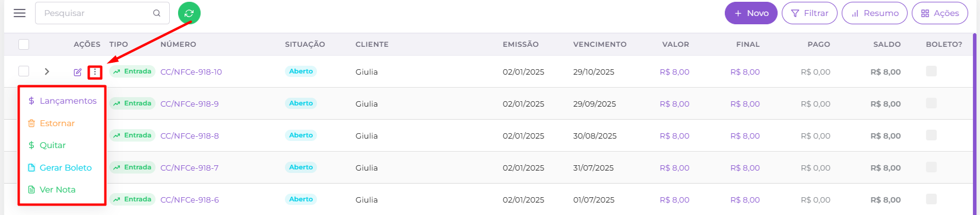Click the Filtrar funnel button
980x215 pixels.
coord(810,13)
